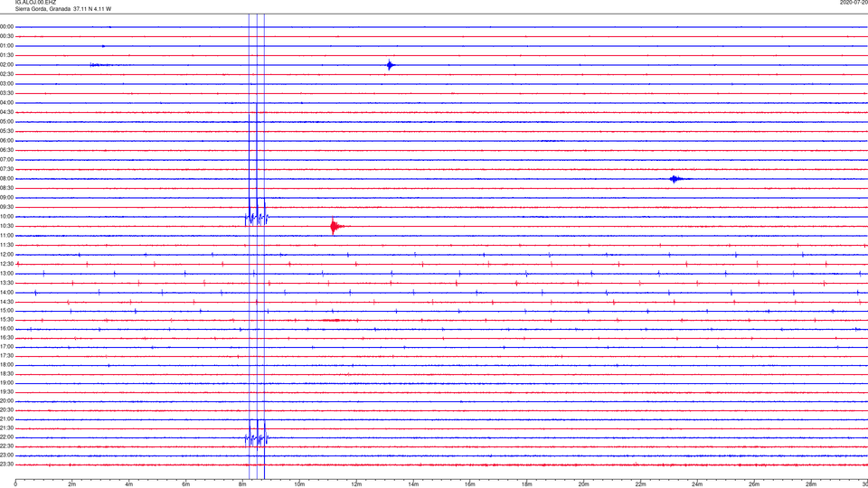Viewport: 868px width, 488px height.
Task: Click the 11:00 time label
Action: pos(7,235)
